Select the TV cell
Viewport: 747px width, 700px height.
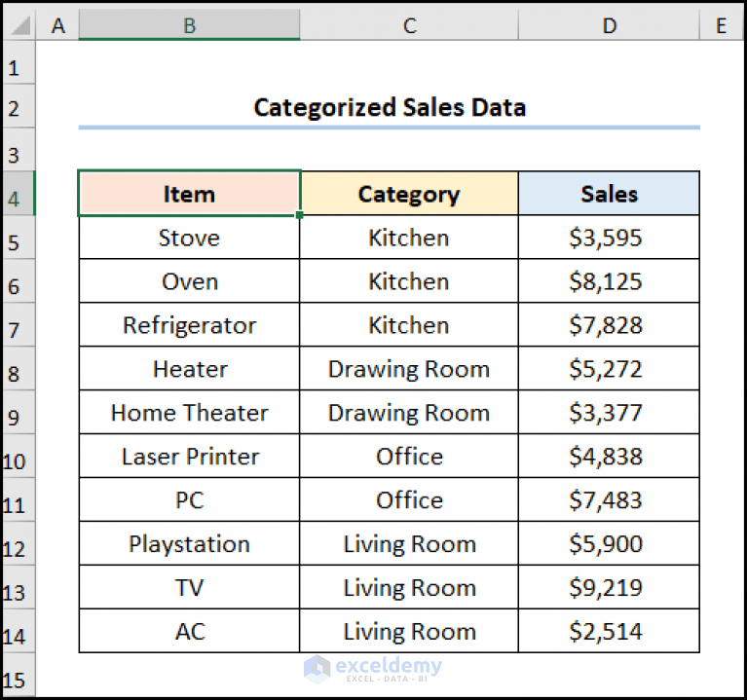[x=189, y=588]
